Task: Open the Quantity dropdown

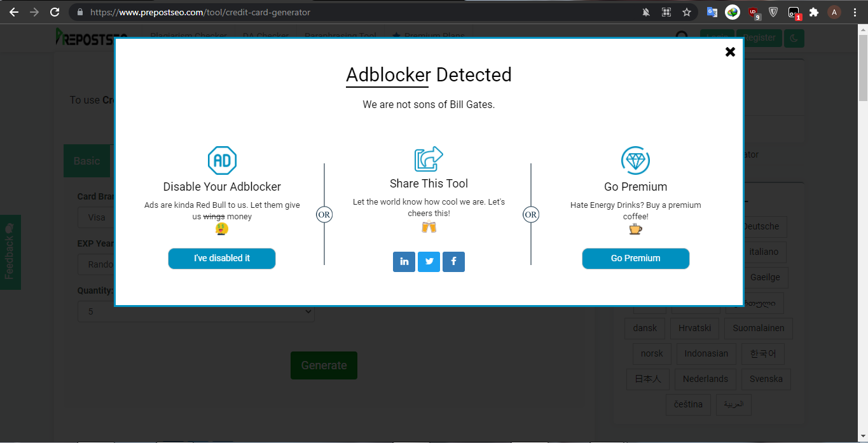Action: tap(196, 311)
